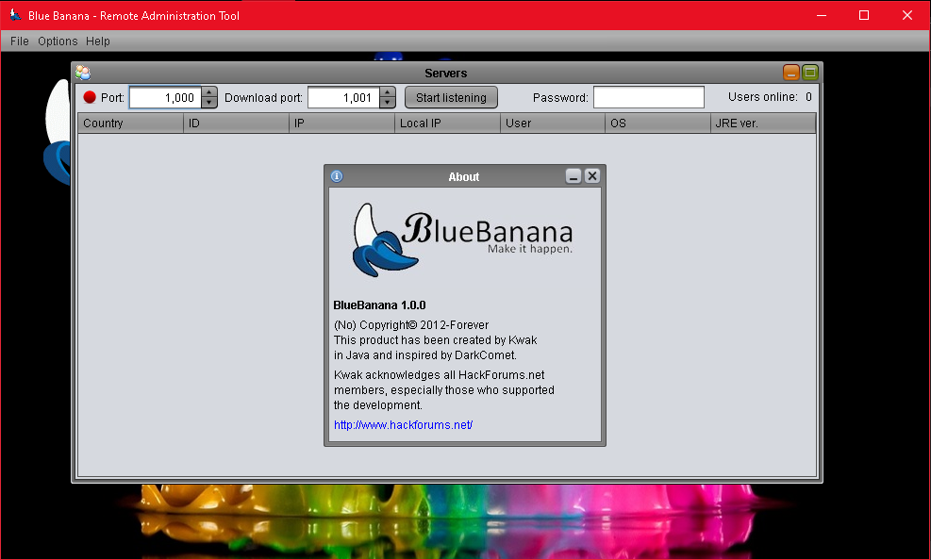Screen dimensions: 931x560
Task: Sort by the Country column header
Action: coord(129,123)
